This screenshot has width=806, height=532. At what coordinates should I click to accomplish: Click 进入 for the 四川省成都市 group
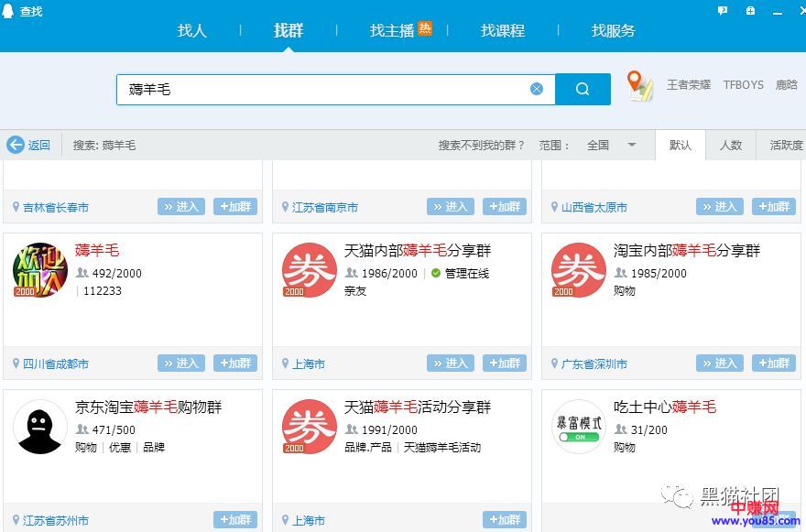click(181, 364)
